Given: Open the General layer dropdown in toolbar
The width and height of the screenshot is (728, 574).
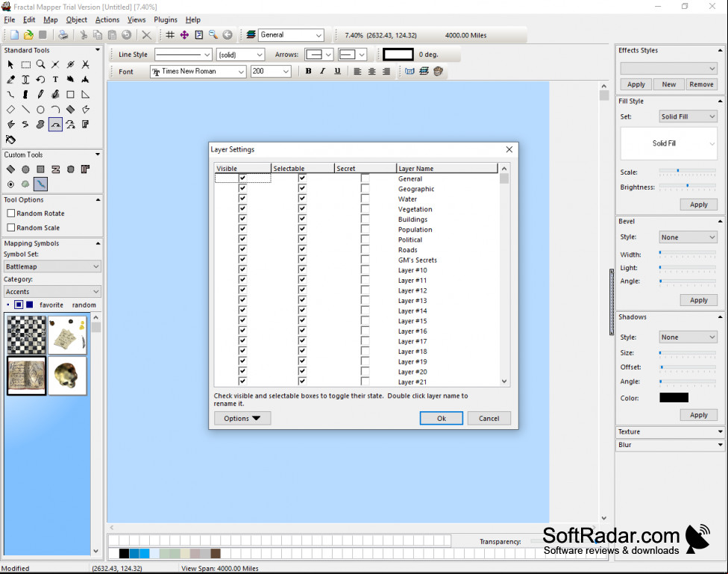Looking at the screenshot, I should [x=318, y=35].
